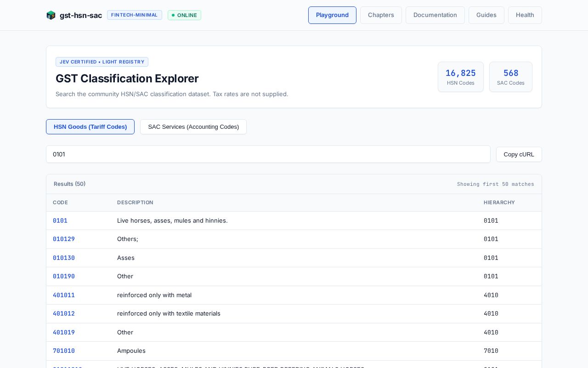The image size is (588, 368).
Task: Click the Hierarchy column header
Action: coord(499,202)
